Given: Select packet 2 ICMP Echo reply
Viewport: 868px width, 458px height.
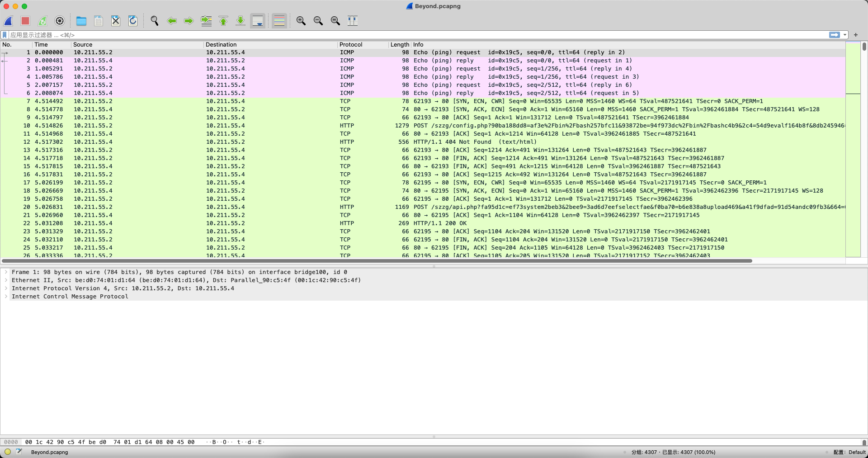Looking at the screenshot, I should [x=423, y=61].
